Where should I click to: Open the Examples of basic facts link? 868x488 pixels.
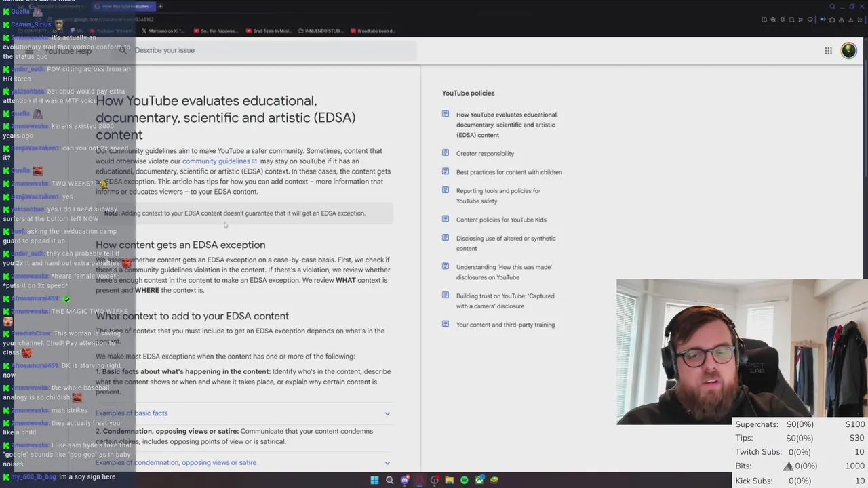132,413
